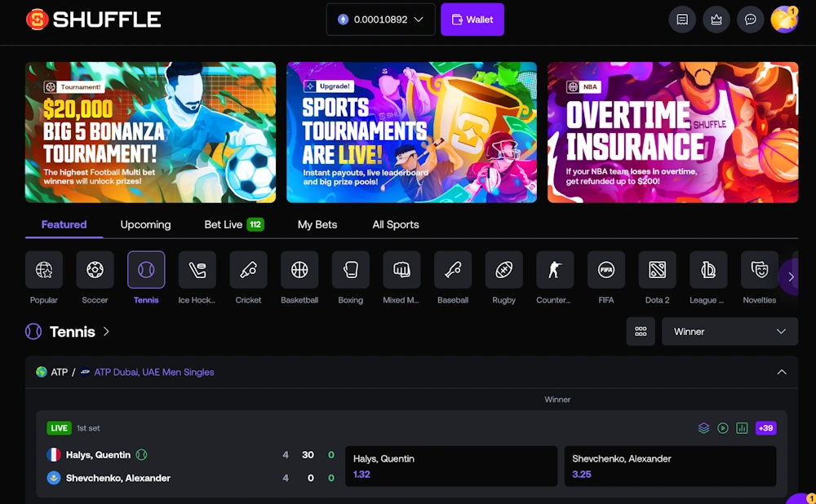Open the Overtime Insurance NBA banner

(672, 132)
